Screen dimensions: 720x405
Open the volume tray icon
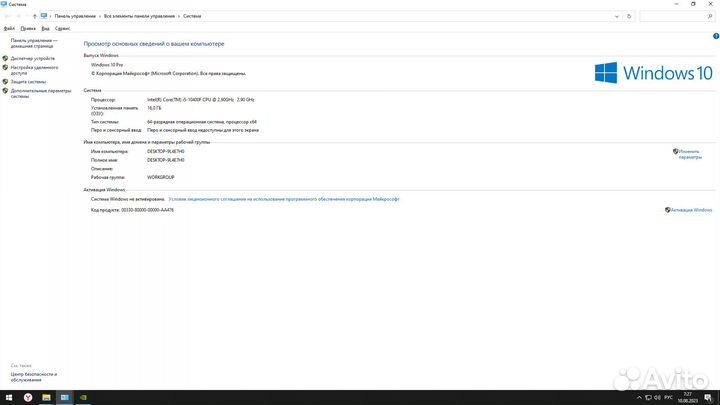(657, 398)
